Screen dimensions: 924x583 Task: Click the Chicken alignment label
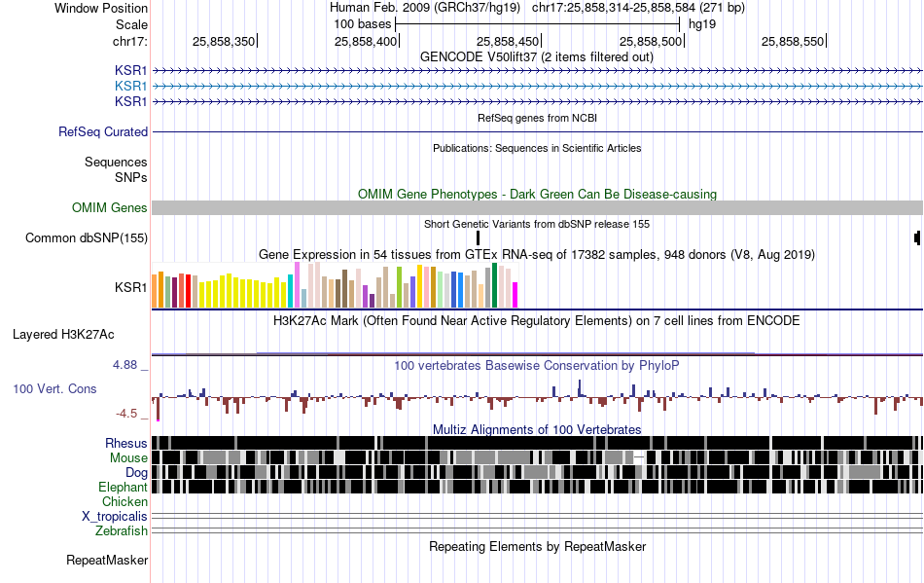(124, 501)
